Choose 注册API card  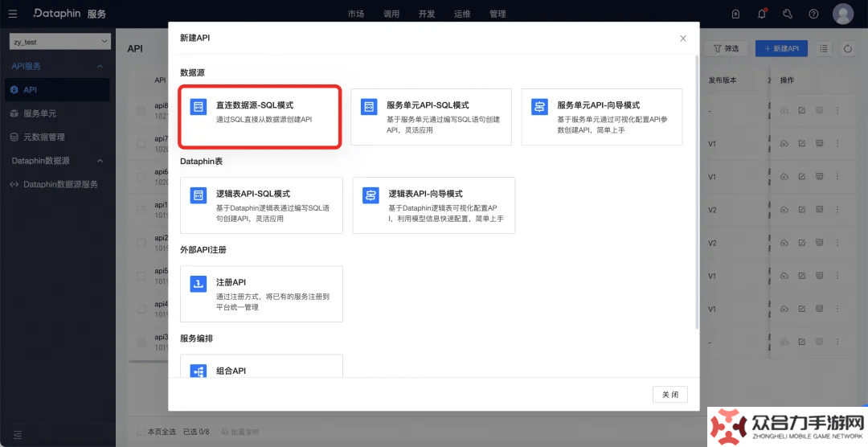[x=261, y=294]
